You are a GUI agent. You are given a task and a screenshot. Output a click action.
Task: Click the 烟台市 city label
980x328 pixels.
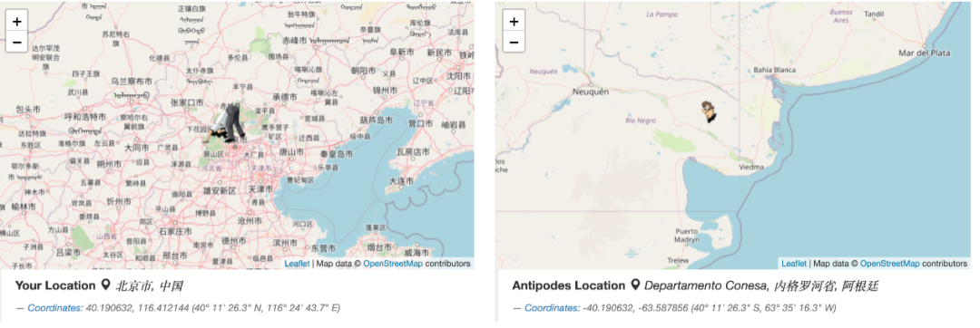[380, 247]
